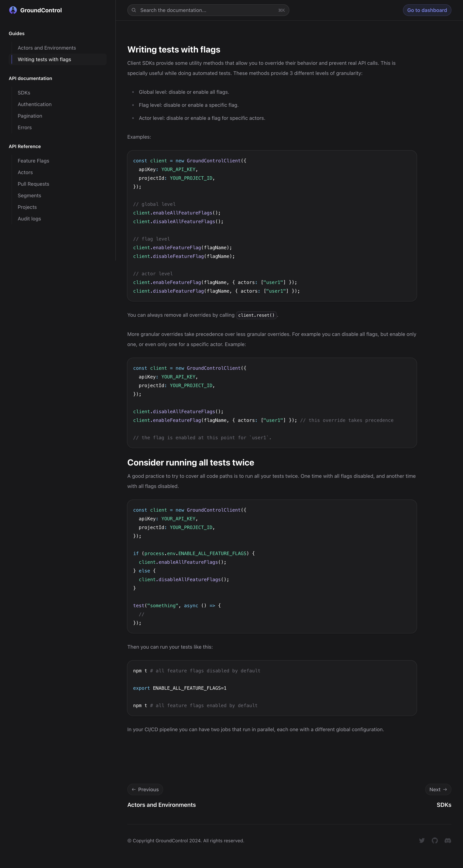Viewport: 463px width, 868px height.
Task: Click the GroundControl brand name
Action: (41, 10)
